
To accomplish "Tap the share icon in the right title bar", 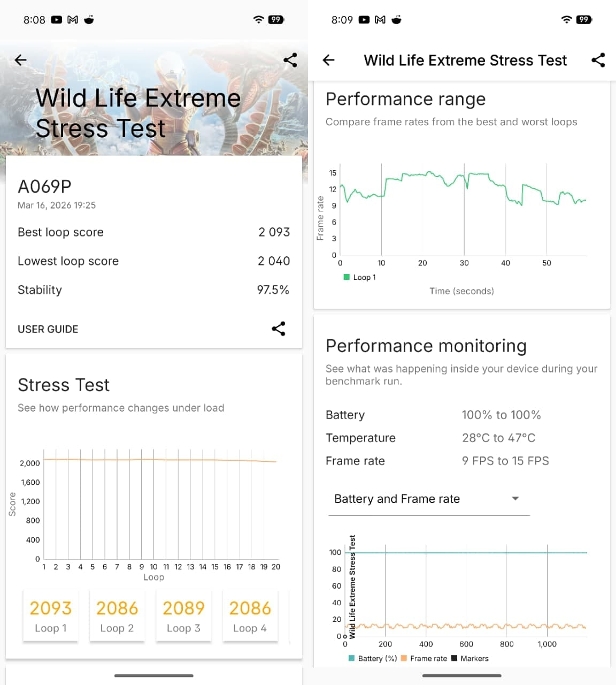I will 598,60.
